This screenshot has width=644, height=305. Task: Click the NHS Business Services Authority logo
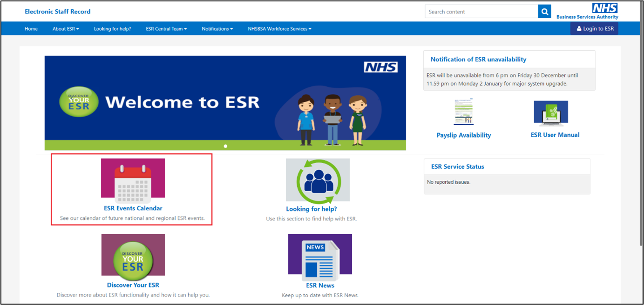click(x=588, y=11)
